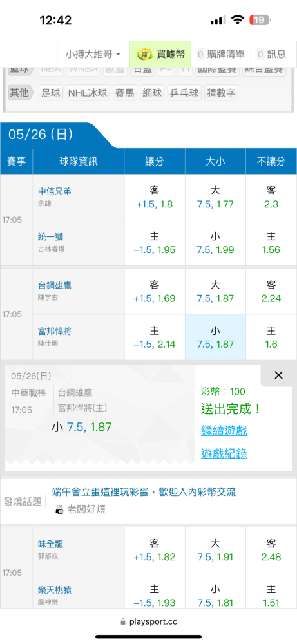The height and width of the screenshot is (644, 297).
Task: Open the 小搏大維哥 account dropdown
Action: coord(93,54)
